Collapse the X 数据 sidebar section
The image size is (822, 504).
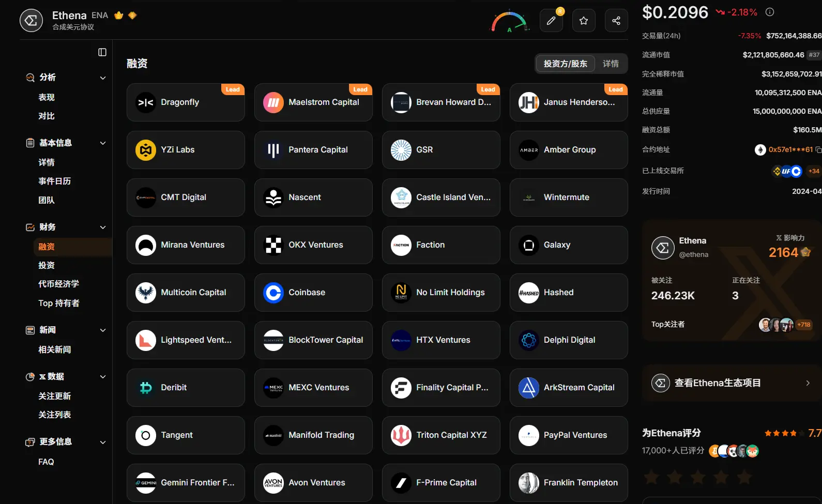103,377
